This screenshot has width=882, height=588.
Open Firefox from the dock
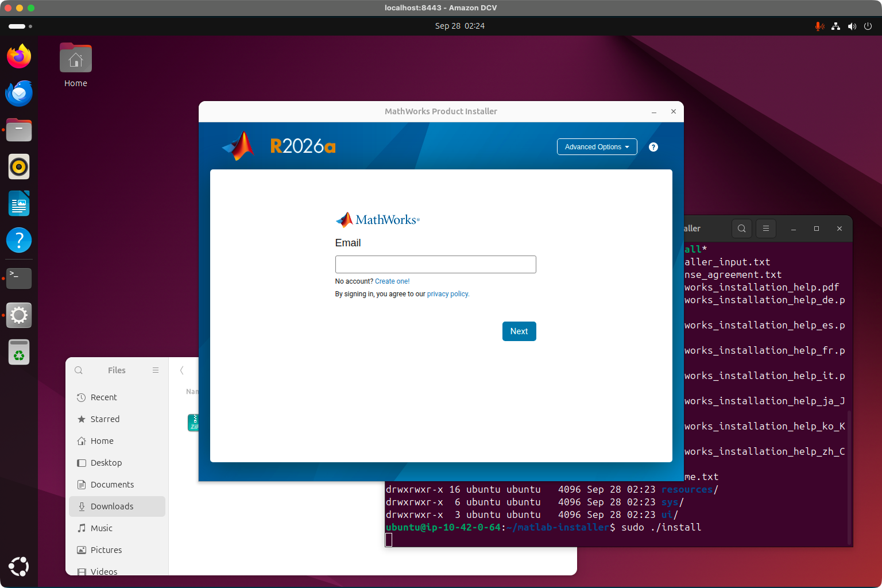[19, 56]
